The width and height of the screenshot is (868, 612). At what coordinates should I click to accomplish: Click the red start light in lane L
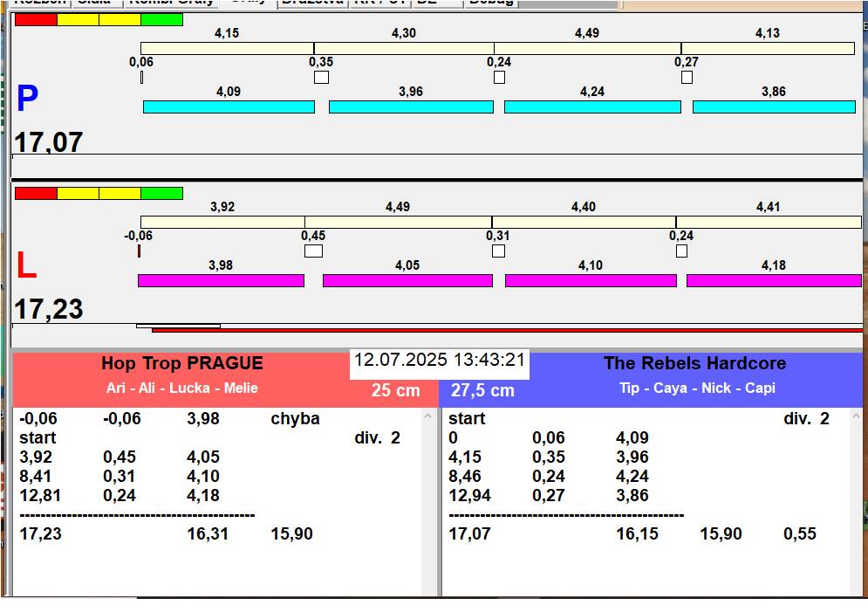[36, 193]
